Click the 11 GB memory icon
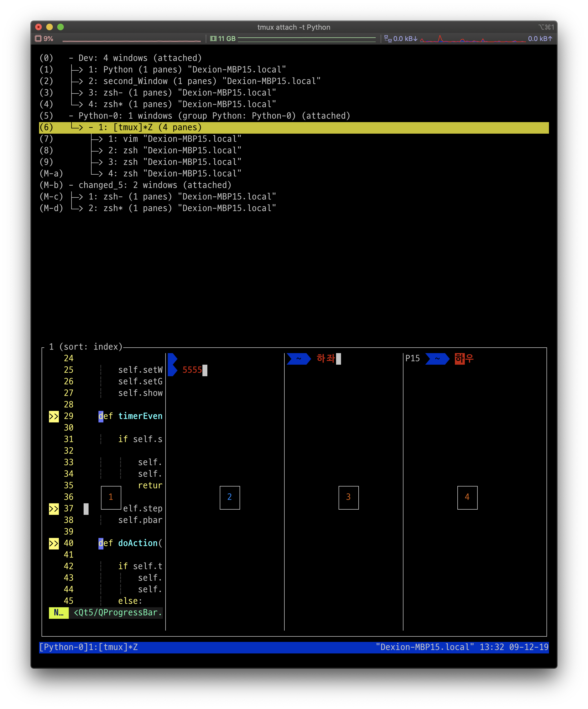The height and width of the screenshot is (709, 588). point(213,39)
